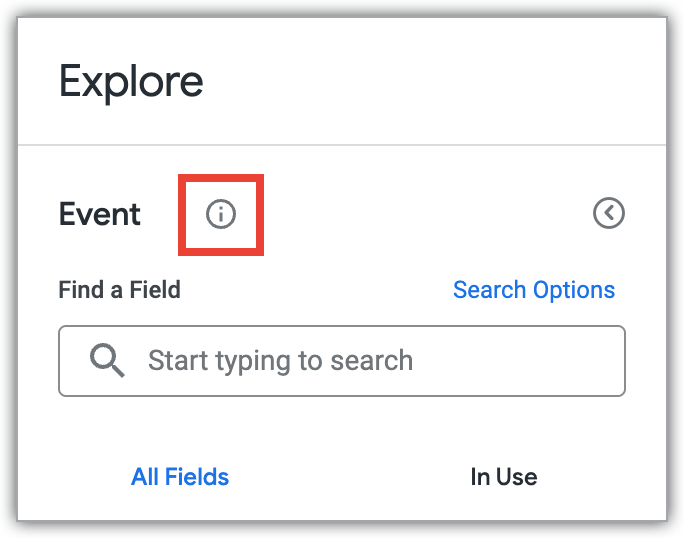This screenshot has height=538, width=684.
Task: Open the Search Options link
Action: tap(533, 290)
